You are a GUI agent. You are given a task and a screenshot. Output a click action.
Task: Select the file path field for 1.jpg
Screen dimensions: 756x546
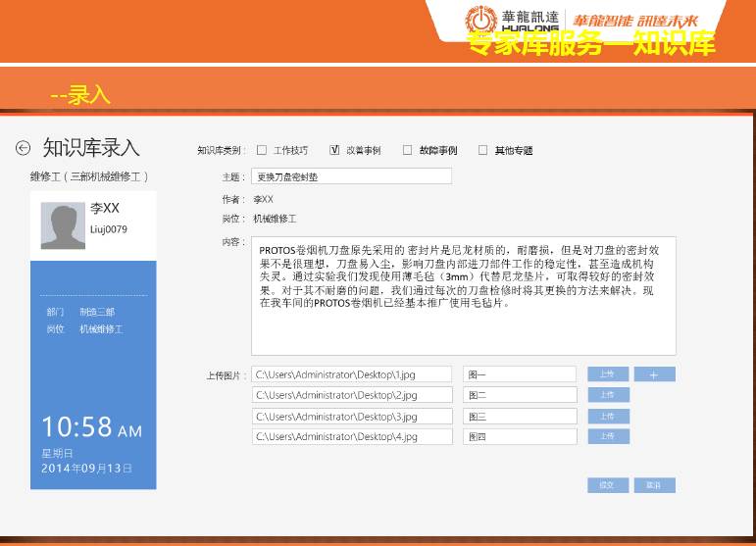pos(351,374)
